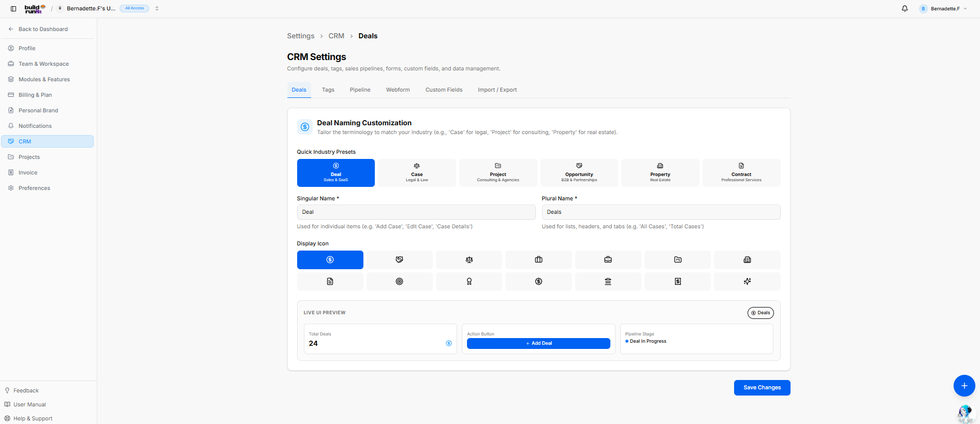Viewport: 980px width, 424px height.
Task: Click the Singular Name input field
Action: tap(416, 212)
